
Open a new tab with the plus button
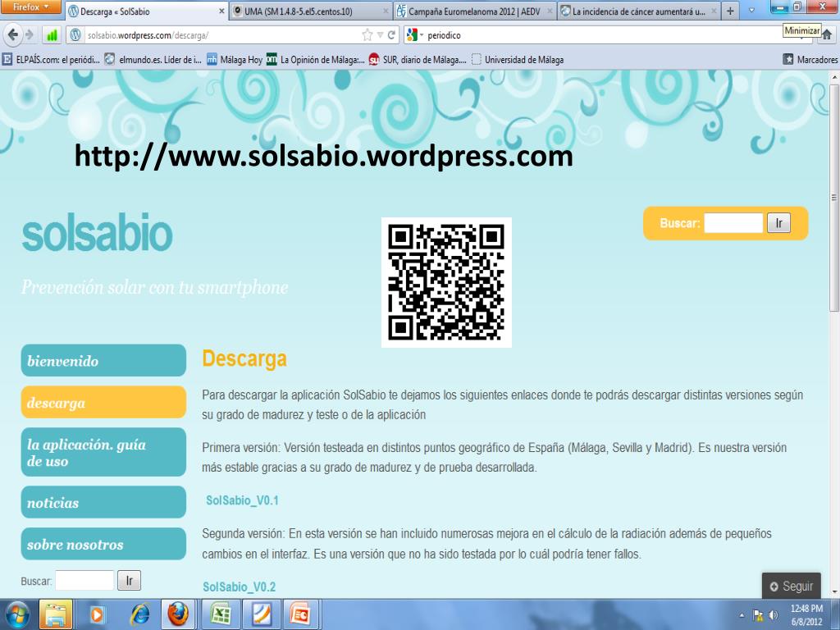(729, 11)
